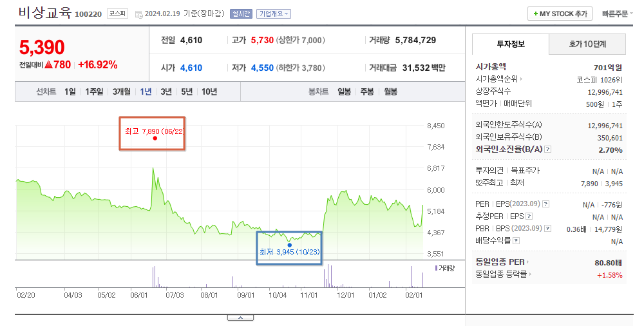Select the 3년 line chart period
644x326 pixels.
pos(166,91)
